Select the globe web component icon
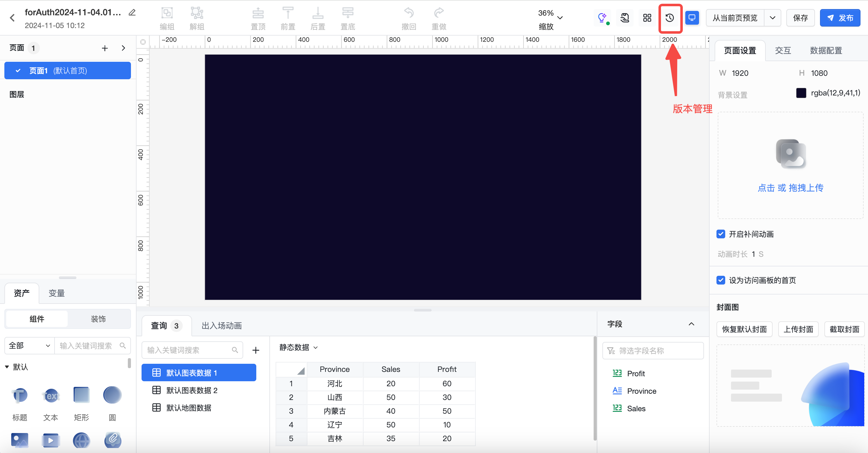The image size is (868, 453). (82, 440)
